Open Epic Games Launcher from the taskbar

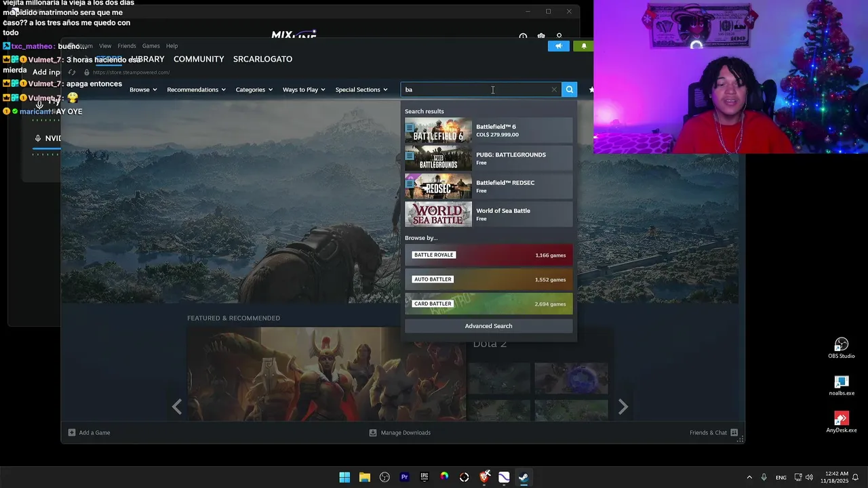tap(425, 477)
